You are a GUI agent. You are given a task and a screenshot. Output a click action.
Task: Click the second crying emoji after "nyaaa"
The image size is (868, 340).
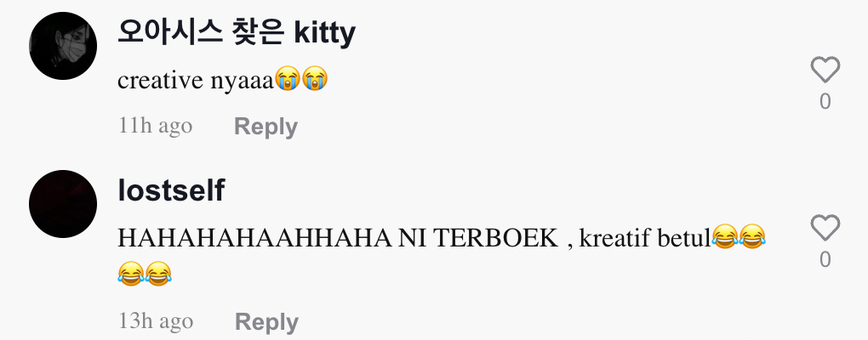314,79
